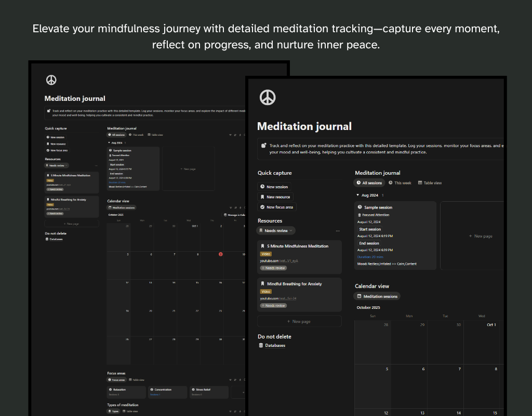
Task: Open the three-dot menu in the foreground Resources section
Action: 338,230
